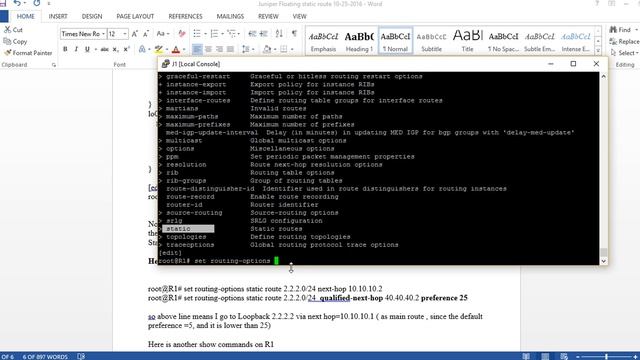Apply the Subtitle style
The image size is (640, 360).
point(431,40)
